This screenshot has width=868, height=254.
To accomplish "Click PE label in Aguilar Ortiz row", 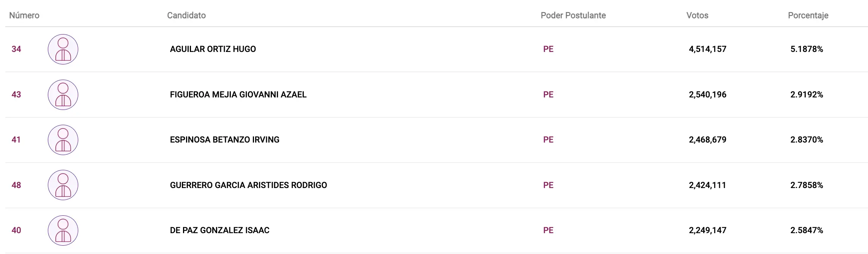I will [x=548, y=49].
